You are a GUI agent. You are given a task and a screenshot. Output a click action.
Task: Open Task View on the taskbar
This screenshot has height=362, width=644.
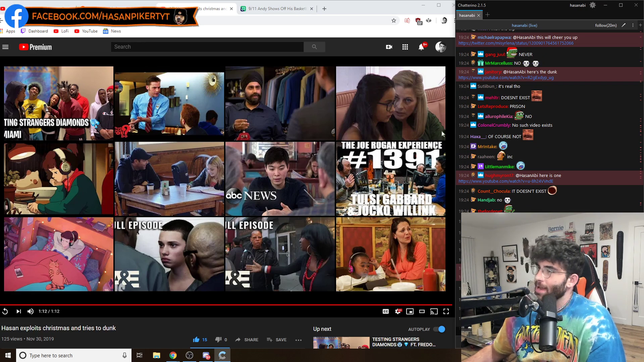pos(139,355)
